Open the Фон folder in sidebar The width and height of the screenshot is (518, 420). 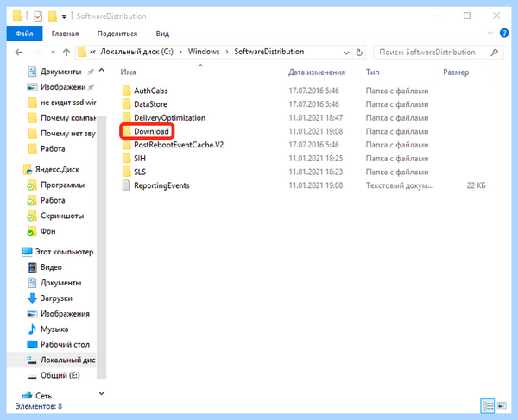pos(47,231)
